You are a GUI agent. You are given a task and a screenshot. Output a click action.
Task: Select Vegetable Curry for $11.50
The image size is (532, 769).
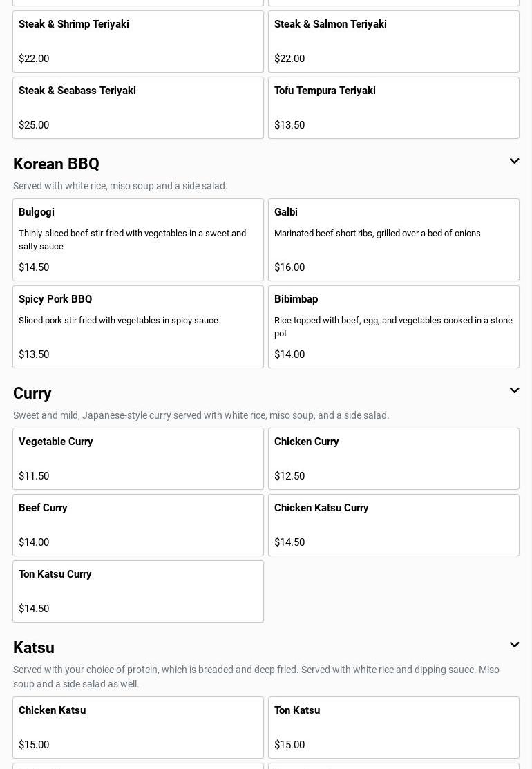coord(138,459)
